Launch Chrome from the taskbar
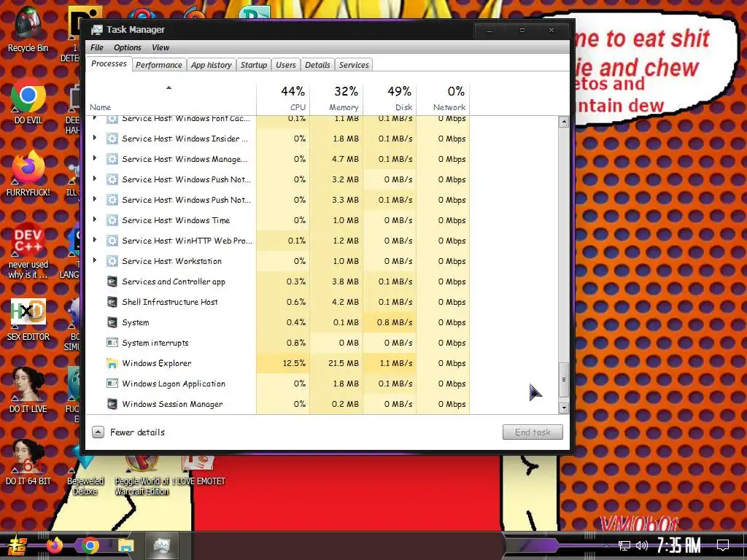The width and height of the screenshot is (747, 560). point(90,545)
